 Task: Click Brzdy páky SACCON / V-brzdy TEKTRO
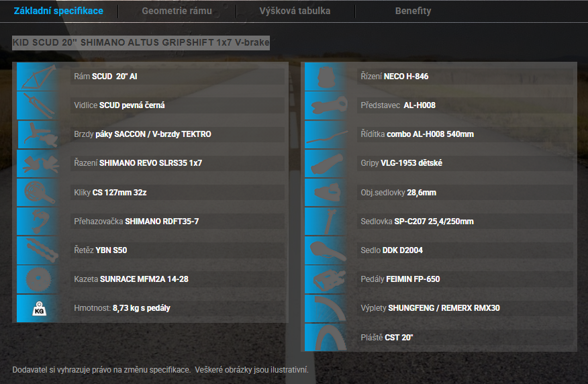pos(142,134)
